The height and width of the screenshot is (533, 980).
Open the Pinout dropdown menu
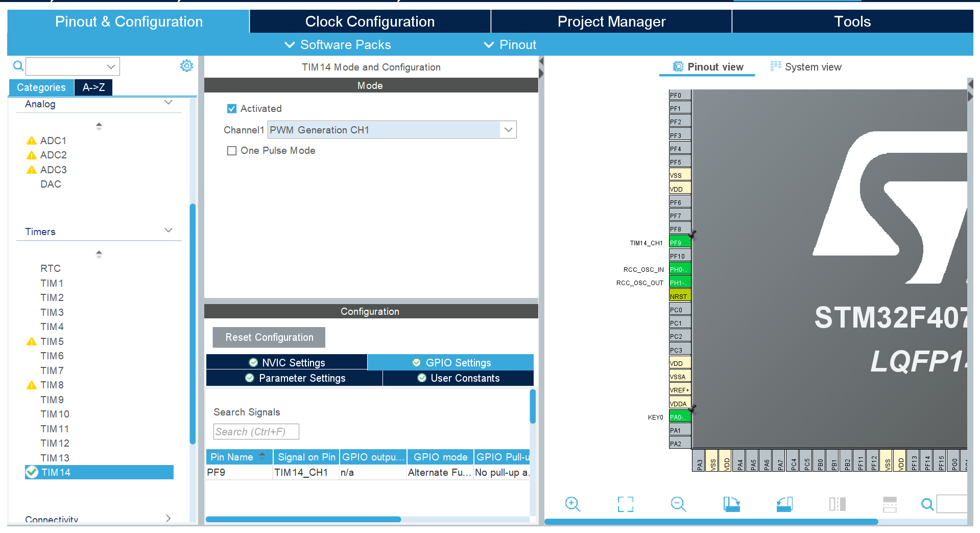point(510,44)
